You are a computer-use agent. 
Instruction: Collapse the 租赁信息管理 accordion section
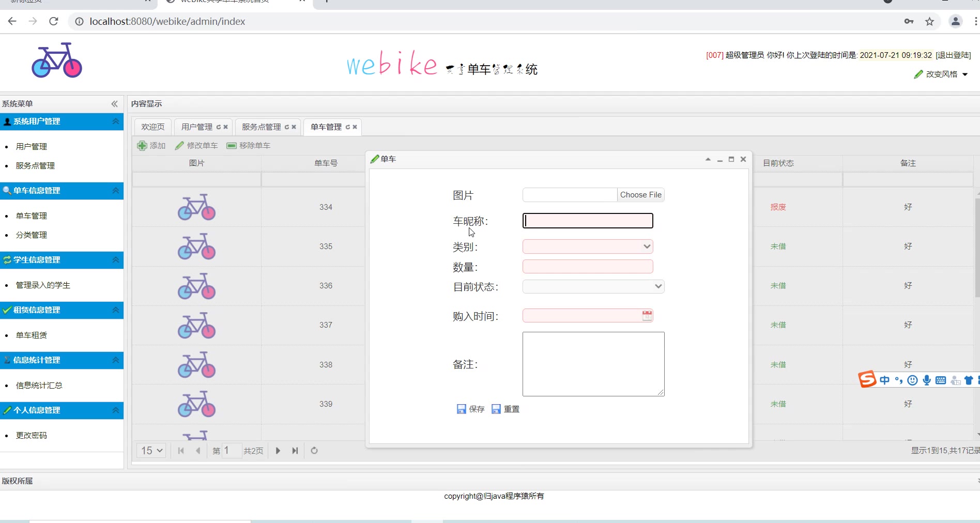click(116, 310)
